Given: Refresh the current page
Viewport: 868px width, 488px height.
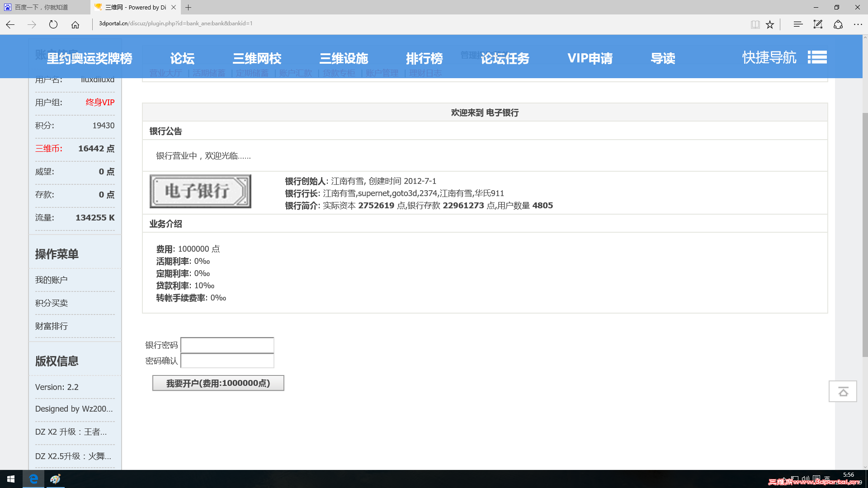Looking at the screenshot, I should (53, 24).
